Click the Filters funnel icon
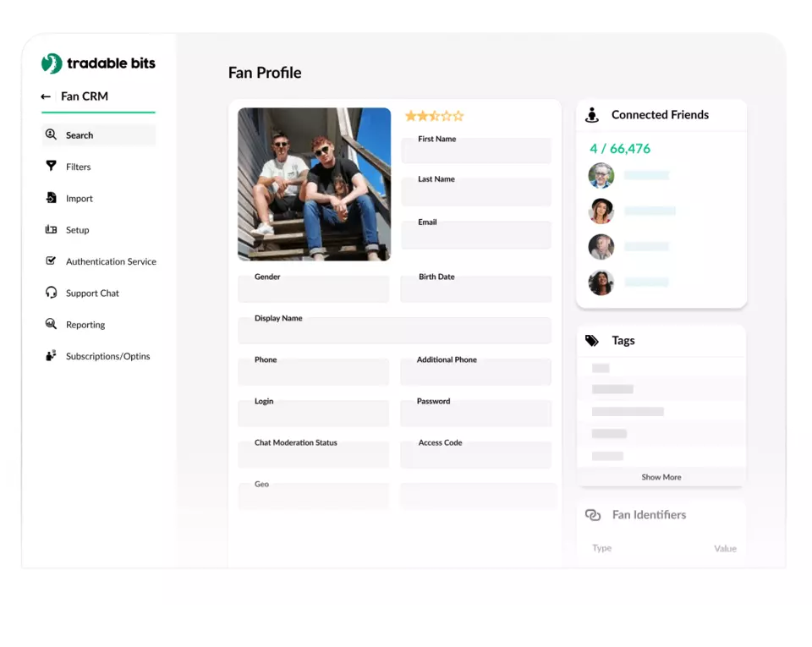 tap(51, 167)
